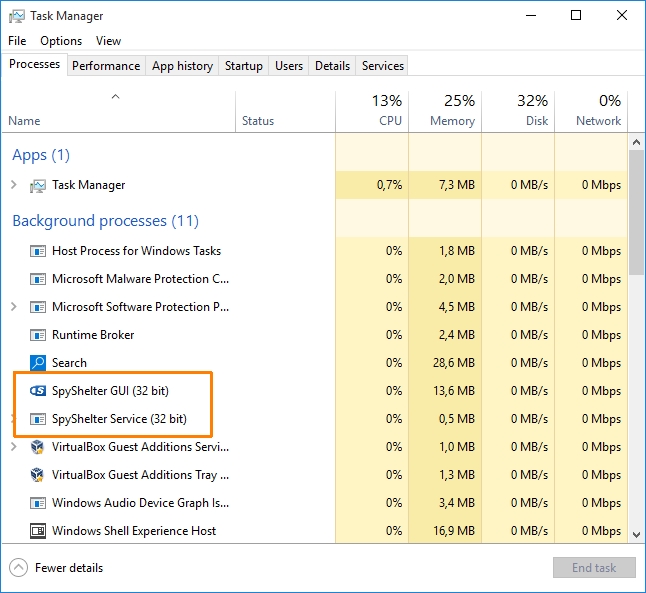Viewport: 646px width, 593px height.
Task: Collapse view with Fewer details arrow
Action: click(18, 568)
